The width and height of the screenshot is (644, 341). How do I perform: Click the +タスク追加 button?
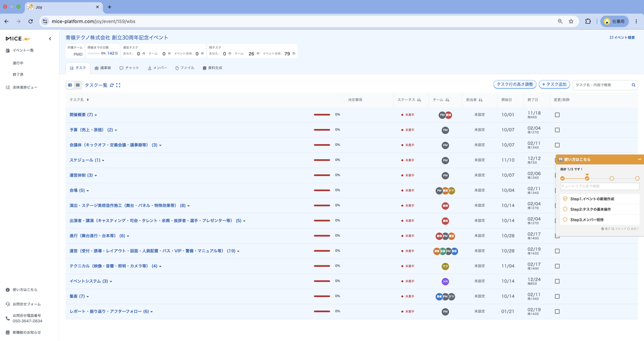(x=554, y=85)
